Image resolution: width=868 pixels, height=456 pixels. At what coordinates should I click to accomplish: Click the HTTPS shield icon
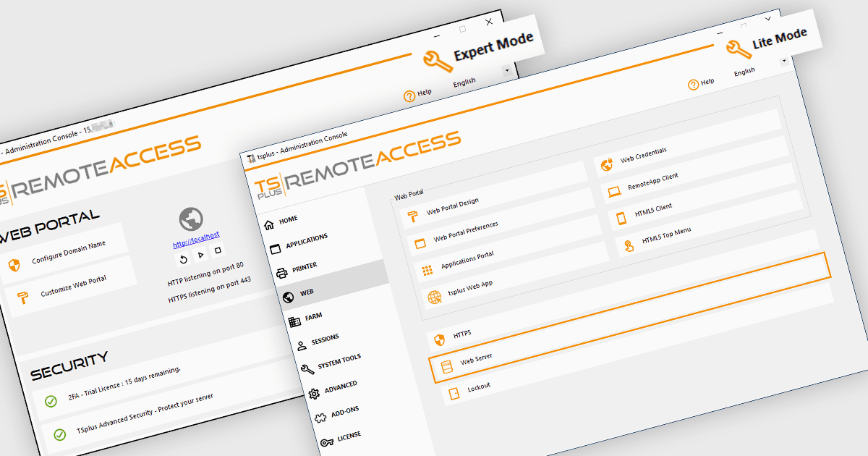click(x=439, y=340)
